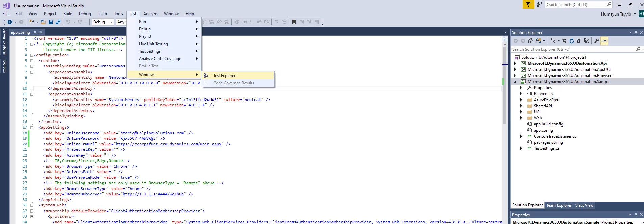Pin the Solution Explorer panel
Image resolution: width=644 pixels, height=224 pixels.
[636, 32]
